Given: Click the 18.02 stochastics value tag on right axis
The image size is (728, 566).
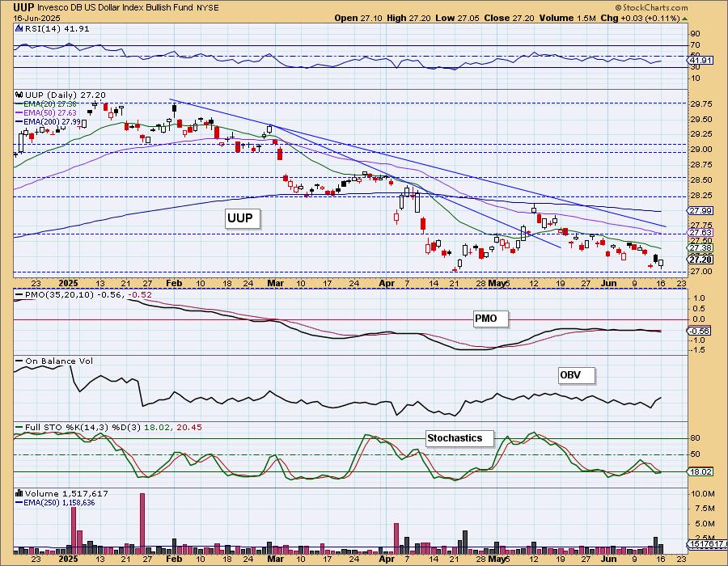Looking at the screenshot, I should [x=700, y=472].
